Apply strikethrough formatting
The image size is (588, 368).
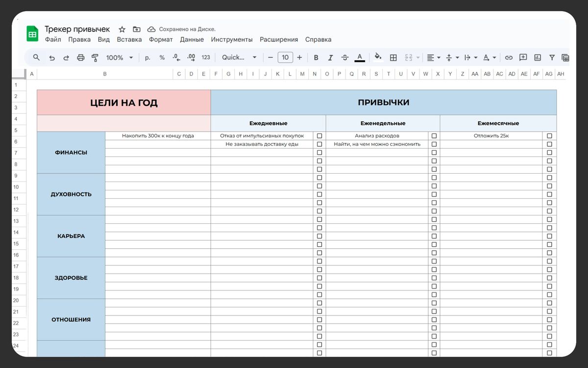[345, 58]
